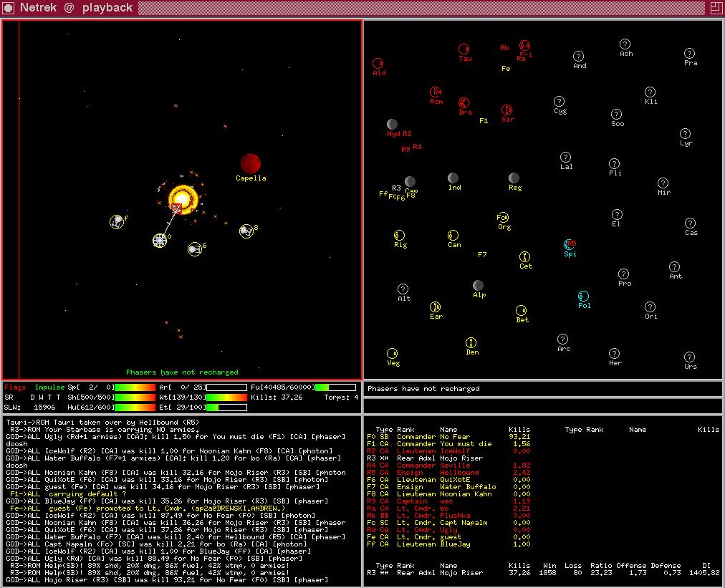Target the enemy ship labeled f
This screenshot has width=725, height=588.
[x=117, y=221]
